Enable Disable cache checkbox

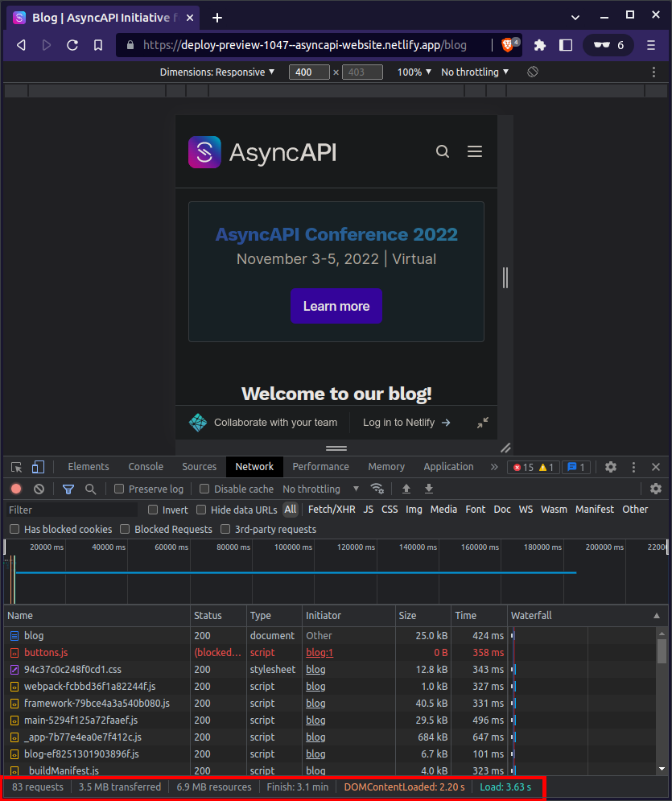point(204,489)
